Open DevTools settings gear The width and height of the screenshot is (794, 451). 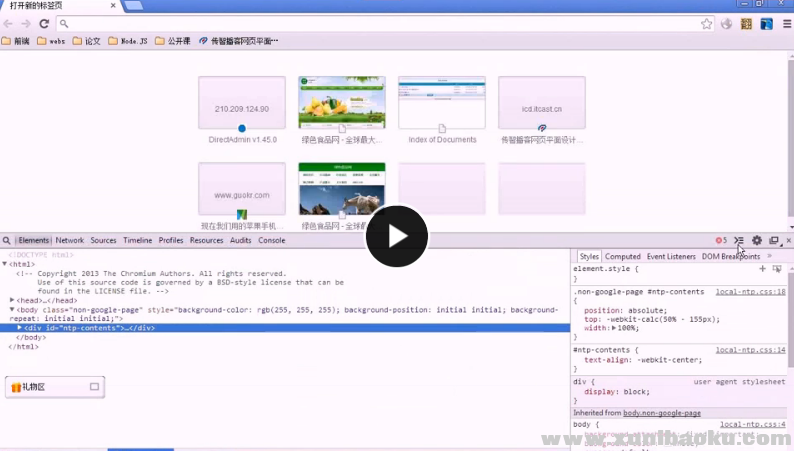coord(757,241)
